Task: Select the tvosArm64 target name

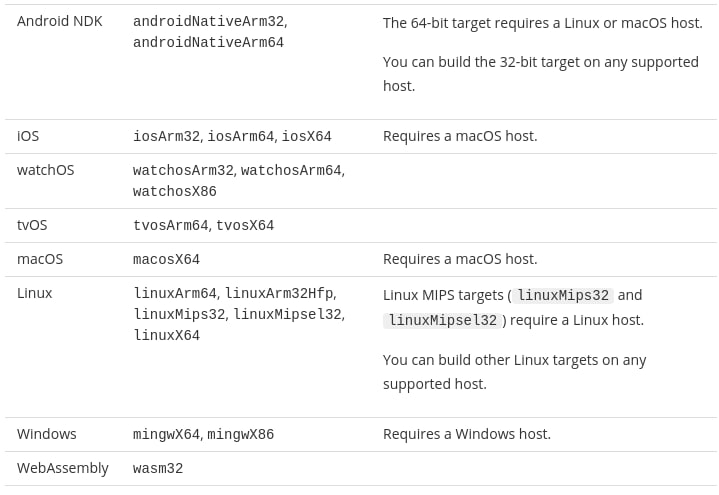Action: tap(171, 225)
